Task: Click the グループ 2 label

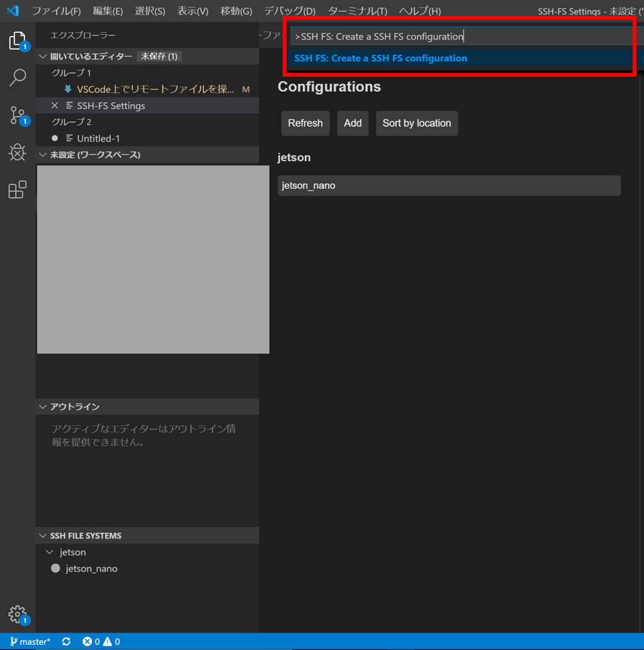Action: click(x=71, y=122)
